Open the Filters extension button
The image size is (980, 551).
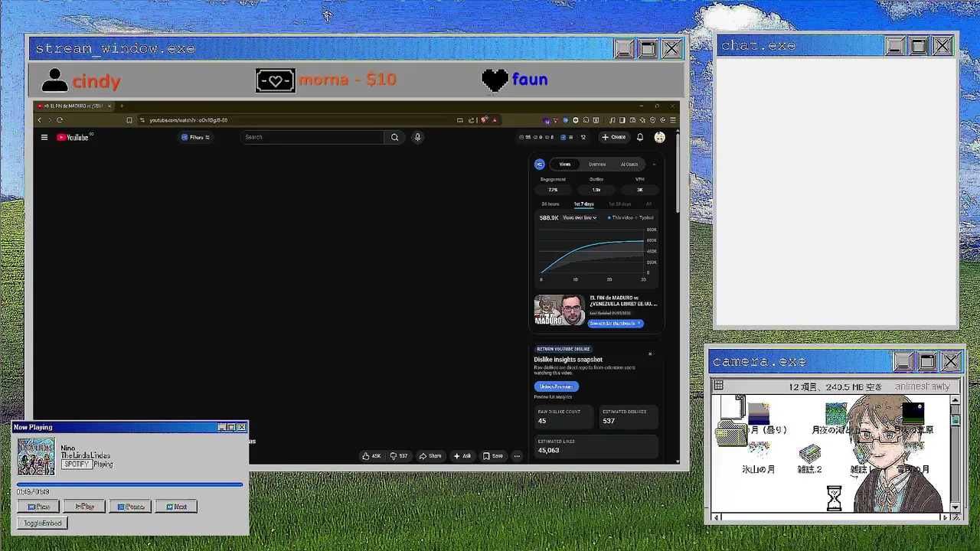pos(196,137)
